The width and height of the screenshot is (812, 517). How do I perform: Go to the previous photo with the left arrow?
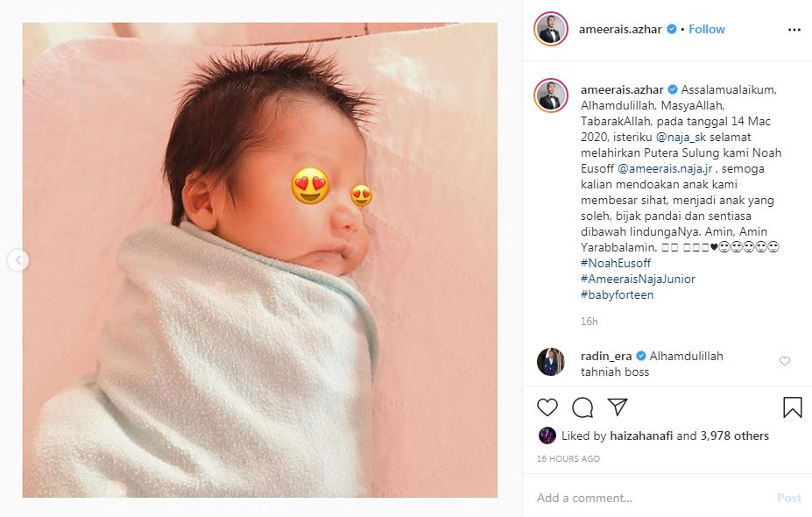pyautogui.click(x=18, y=260)
